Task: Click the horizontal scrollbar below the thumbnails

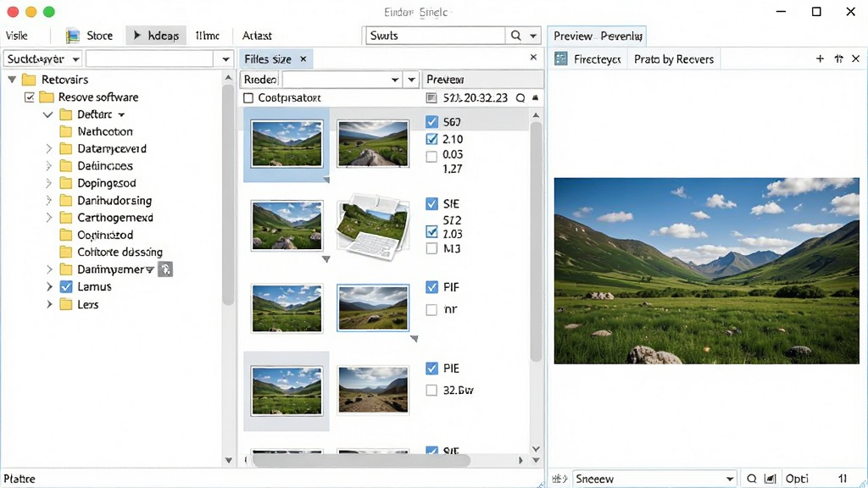Action: click(x=361, y=460)
